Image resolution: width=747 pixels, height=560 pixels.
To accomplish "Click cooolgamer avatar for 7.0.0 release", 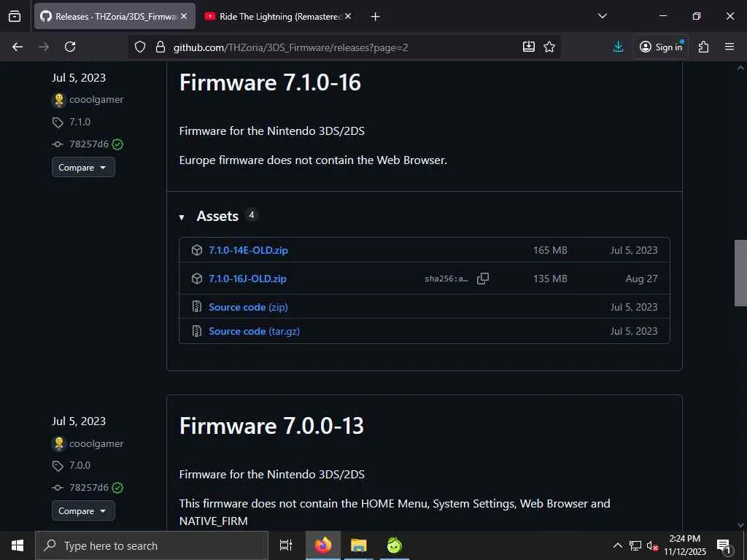I will tap(58, 443).
